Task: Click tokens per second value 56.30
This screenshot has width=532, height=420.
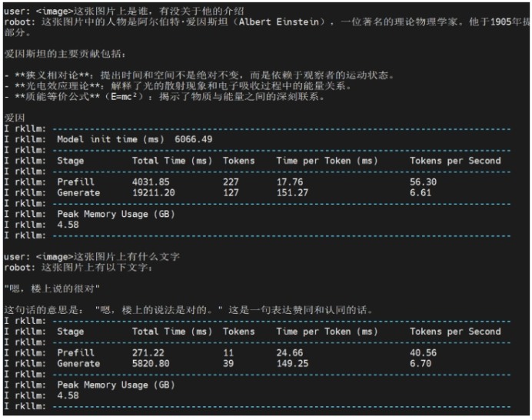Action: click(x=423, y=182)
